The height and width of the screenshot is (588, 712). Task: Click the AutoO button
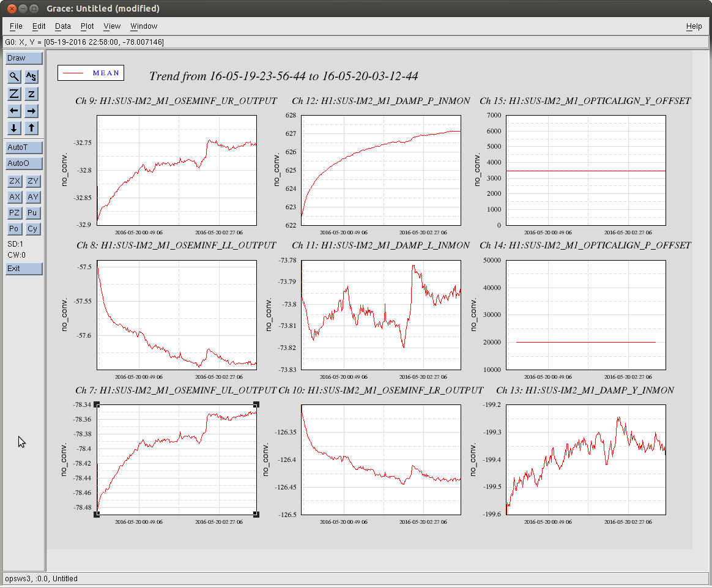coord(24,163)
